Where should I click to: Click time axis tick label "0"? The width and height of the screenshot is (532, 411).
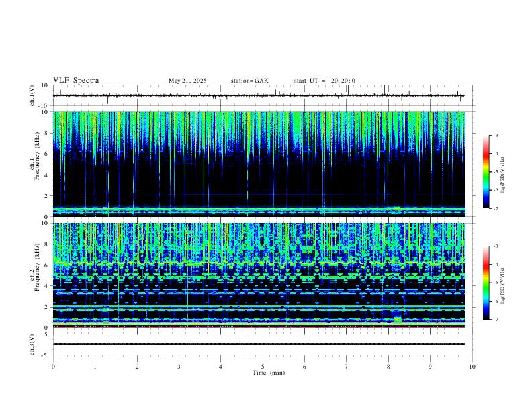(53, 367)
